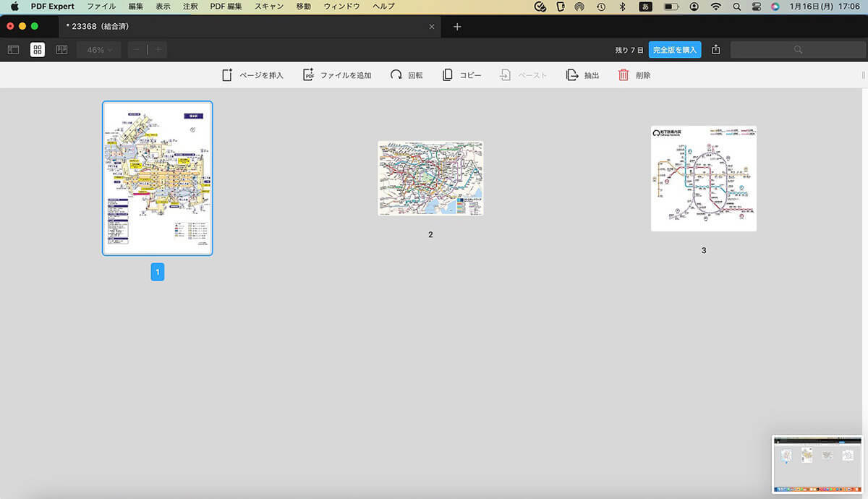
Task: Copy the page using コピー
Action: 461,75
